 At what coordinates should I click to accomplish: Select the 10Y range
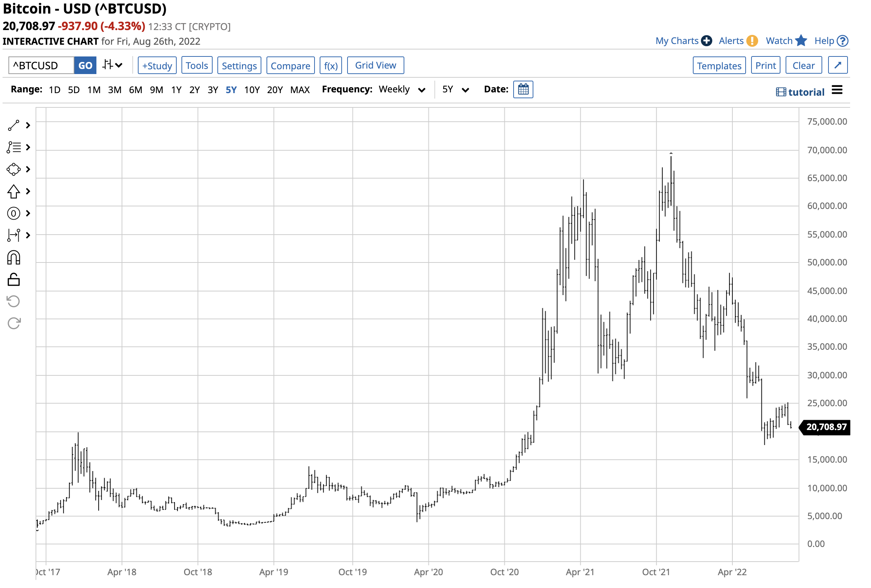pos(252,89)
